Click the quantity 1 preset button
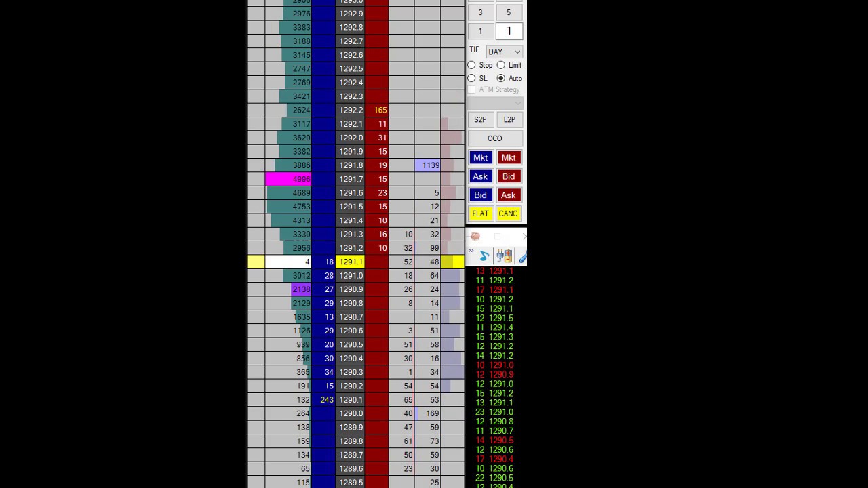The image size is (868, 488). (480, 31)
